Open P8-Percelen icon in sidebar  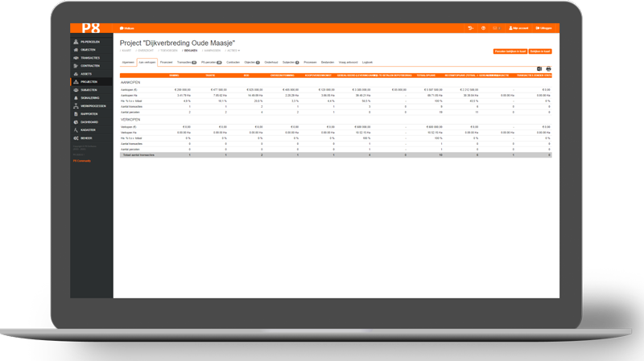76,42
